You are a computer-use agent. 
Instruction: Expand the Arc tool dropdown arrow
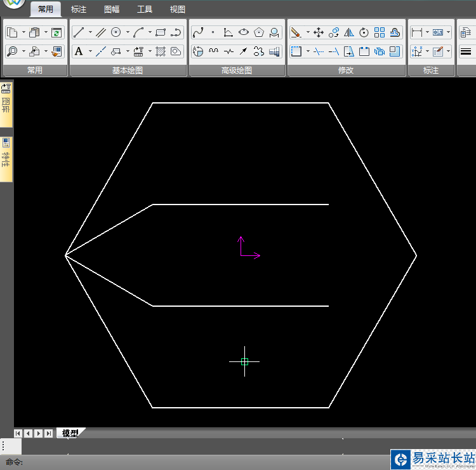(150, 32)
